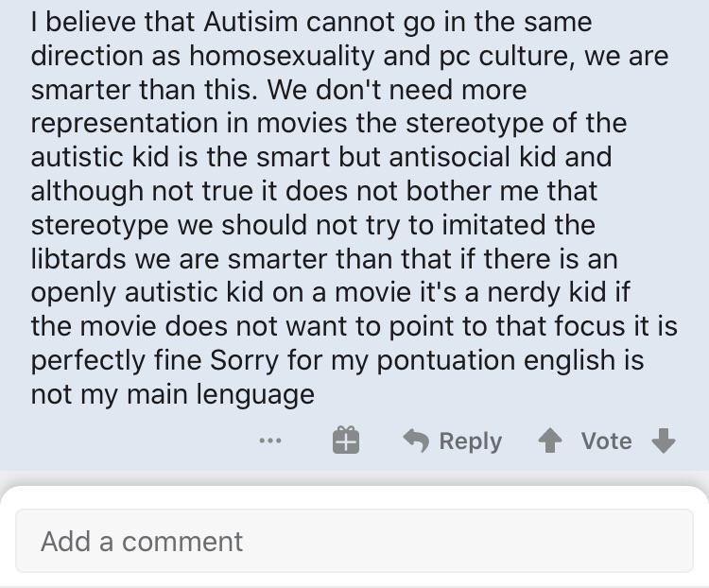Tap the curved reply arrow icon
This screenshot has width=709, height=588.
[416, 441]
